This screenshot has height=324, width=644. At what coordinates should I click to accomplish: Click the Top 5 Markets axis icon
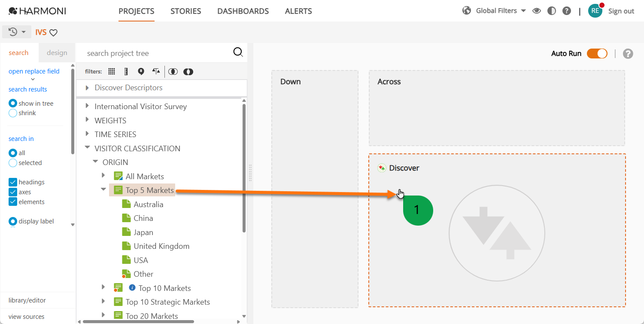(x=118, y=190)
